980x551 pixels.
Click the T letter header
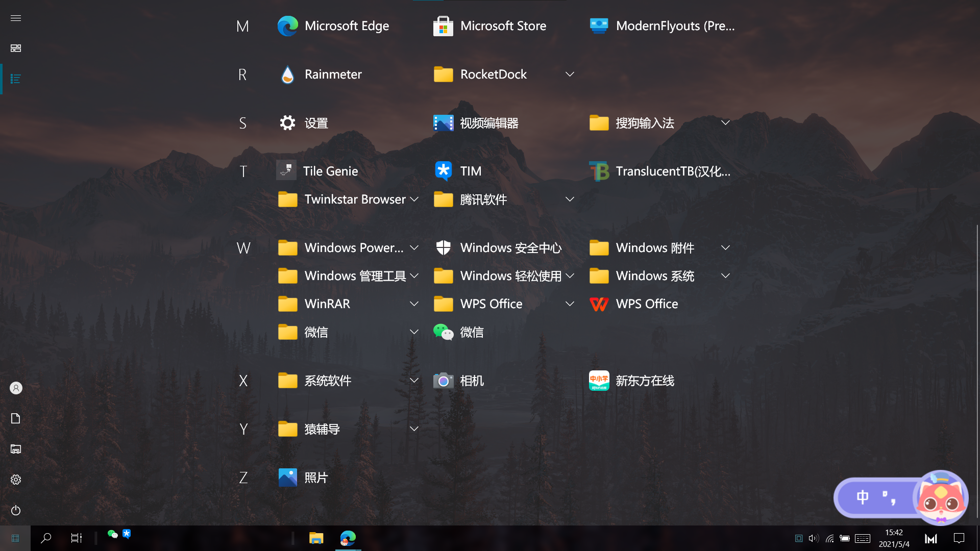coord(243,171)
